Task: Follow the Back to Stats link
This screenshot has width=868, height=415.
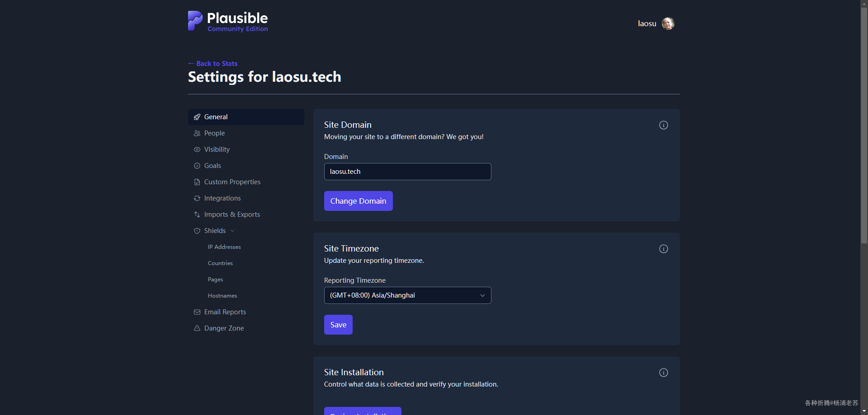Action: click(x=213, y=64)
